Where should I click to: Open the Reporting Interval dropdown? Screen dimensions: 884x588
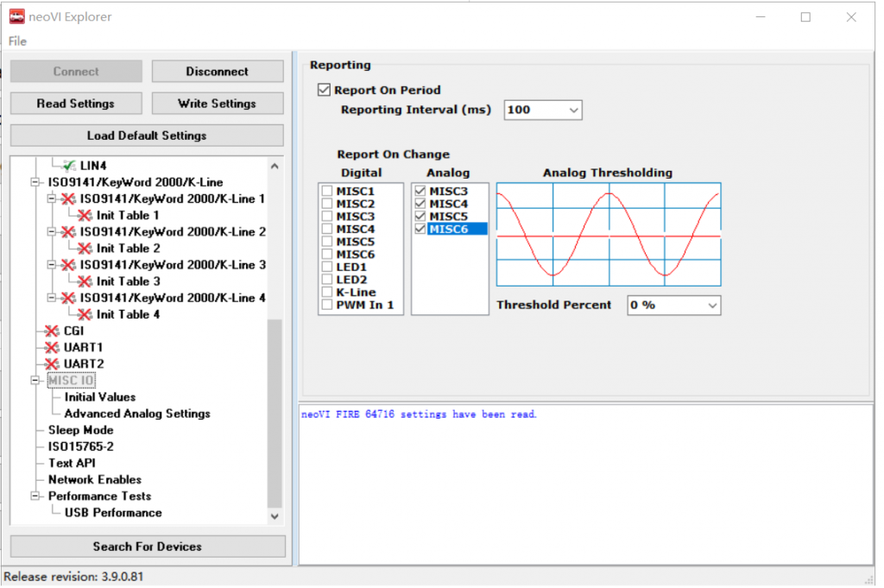click(573, 110)
